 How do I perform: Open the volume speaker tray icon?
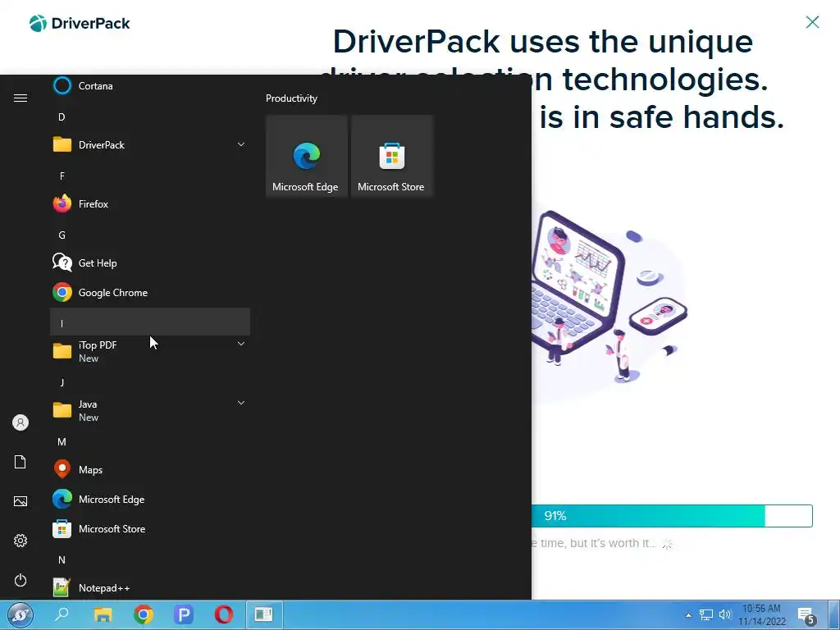tap(725, 615)
